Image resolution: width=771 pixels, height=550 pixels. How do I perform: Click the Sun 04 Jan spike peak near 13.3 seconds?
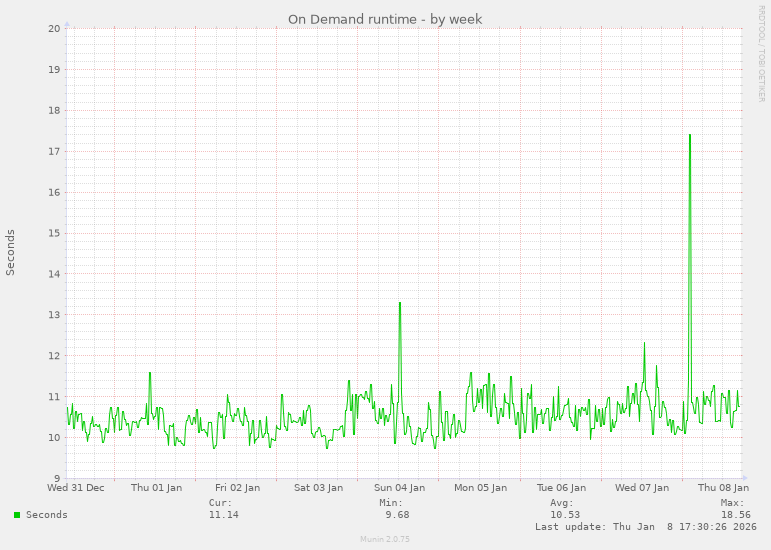[400, 303]
